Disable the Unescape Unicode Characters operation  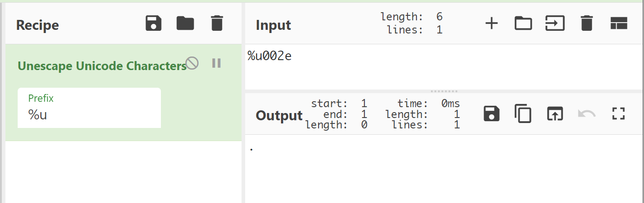[193, 63]
